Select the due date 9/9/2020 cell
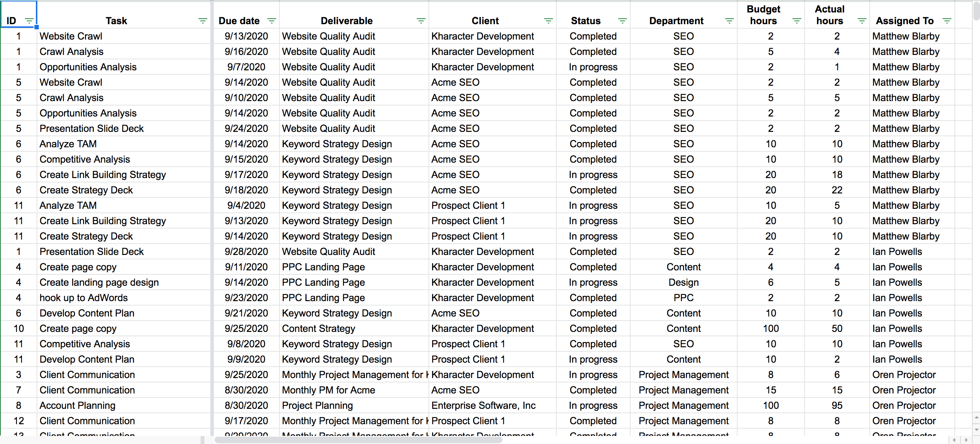This screenshot has height=444, width=980. 246,359
